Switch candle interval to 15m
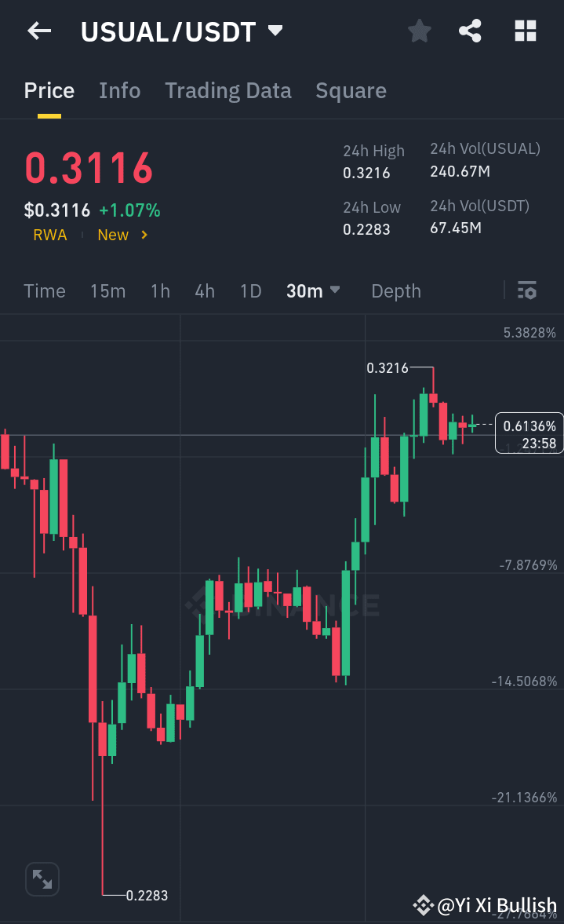Image resolution: width=564 pixels, height=924 pixels. [x=107, y=290]
